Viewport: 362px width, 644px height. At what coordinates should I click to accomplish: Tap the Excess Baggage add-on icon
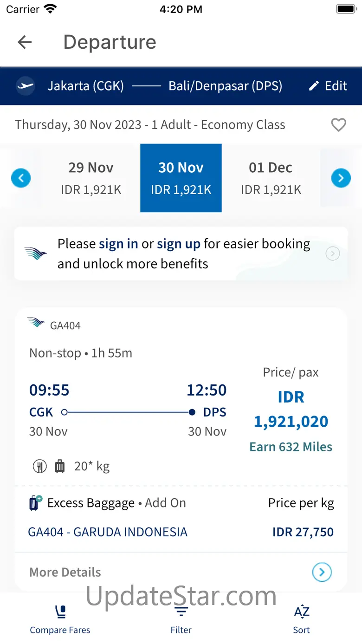click(35, 503)
